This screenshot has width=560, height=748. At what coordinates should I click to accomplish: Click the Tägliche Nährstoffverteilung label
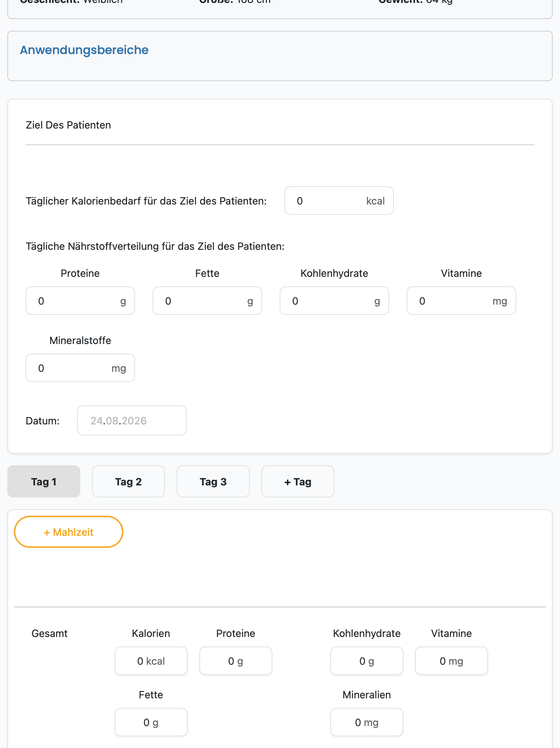pyautogui.click(x=155, y=246)
